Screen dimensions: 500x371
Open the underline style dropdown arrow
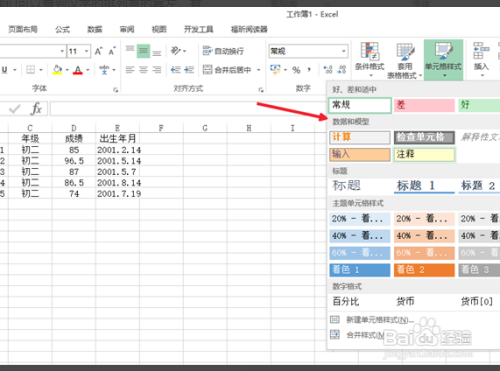pyautogui.click(x=15, y=70)
